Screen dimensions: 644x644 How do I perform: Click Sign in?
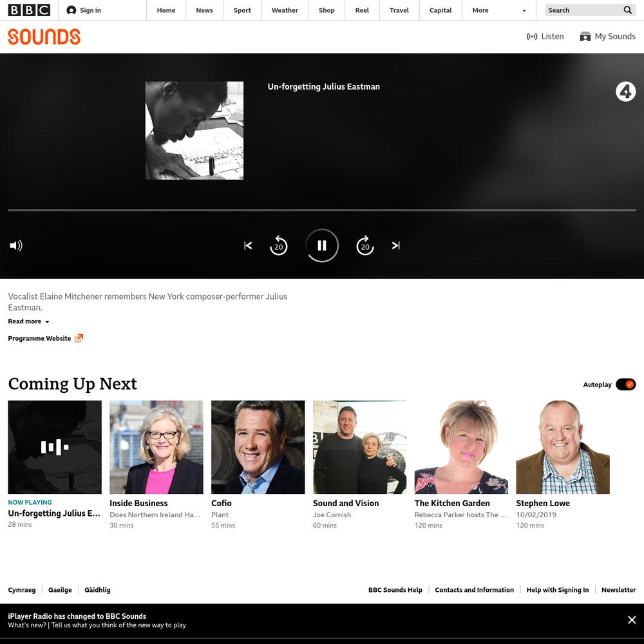point(84,10)
